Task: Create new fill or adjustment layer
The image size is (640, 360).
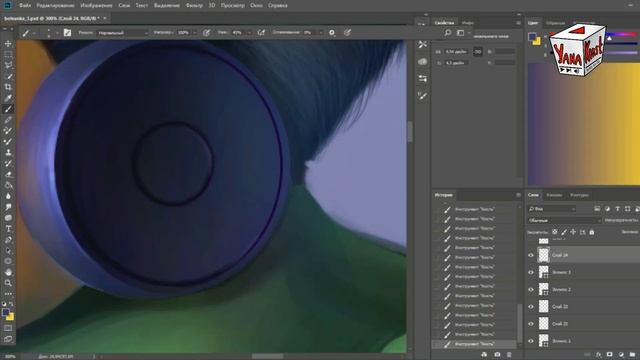Action: point(621,354)
